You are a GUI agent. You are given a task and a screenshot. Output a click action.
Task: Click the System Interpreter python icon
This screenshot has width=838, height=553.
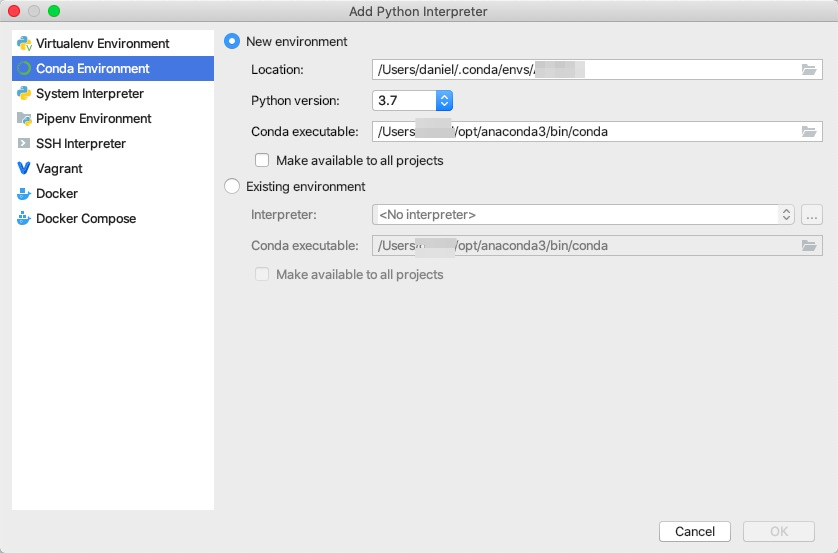pos(25,94)
